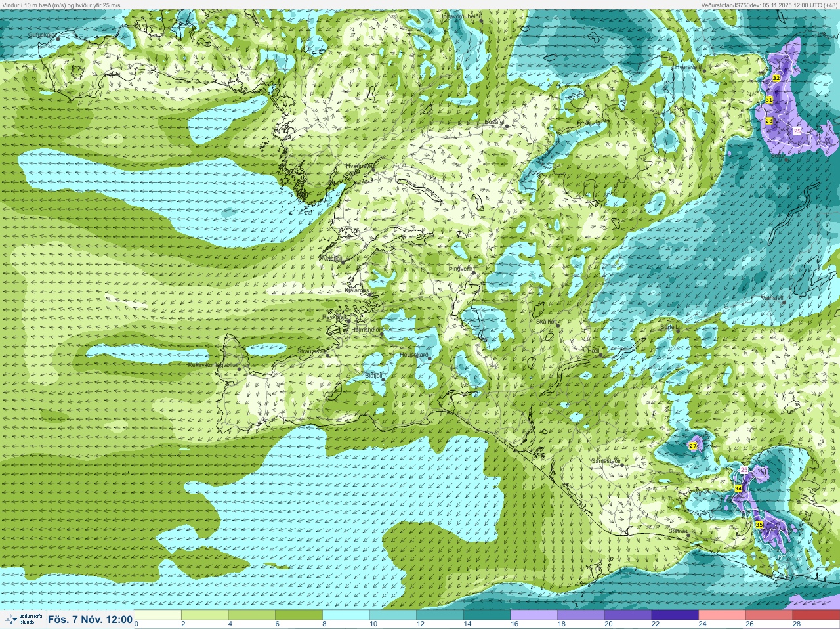Click the Bláfjöll station label

(x=373, y=375)
